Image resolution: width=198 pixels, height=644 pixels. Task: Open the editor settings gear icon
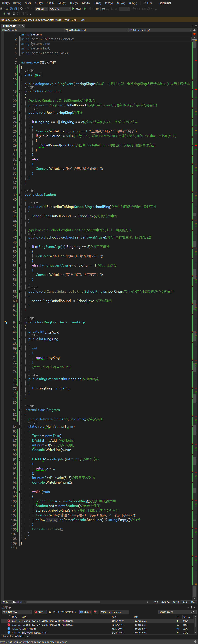(196, 26)
